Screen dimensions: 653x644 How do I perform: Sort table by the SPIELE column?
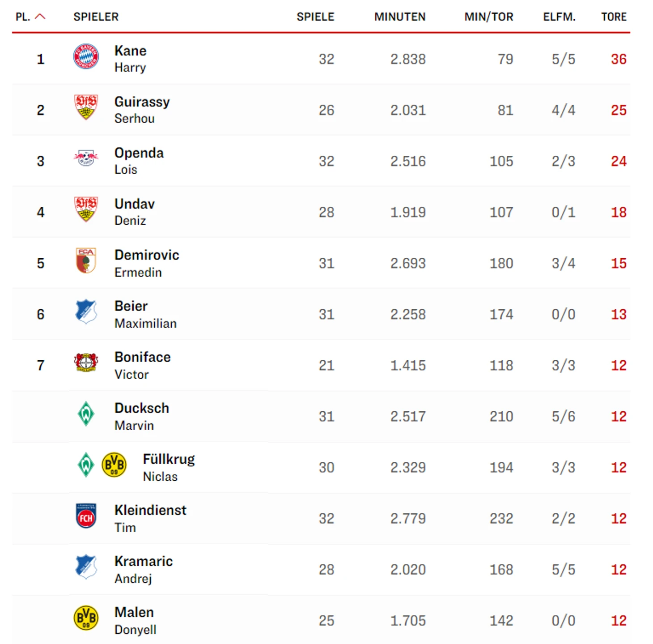[315, 17]
